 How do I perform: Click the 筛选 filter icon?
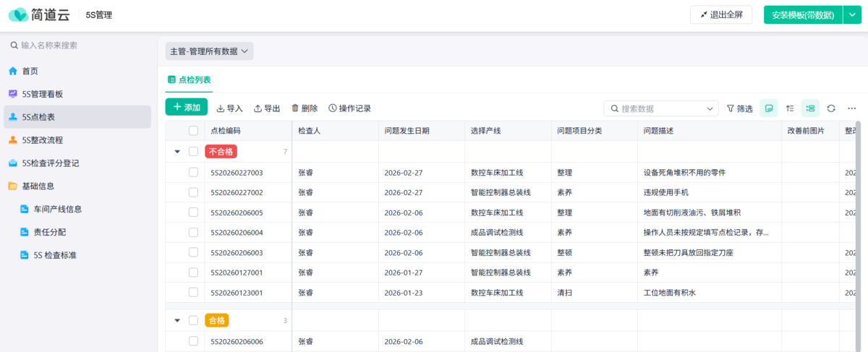coord(731,108)
